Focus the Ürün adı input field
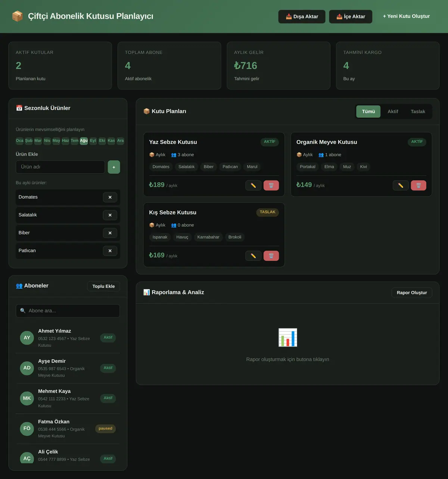Screen dimensions: 448x479 [x=60, y=167]
